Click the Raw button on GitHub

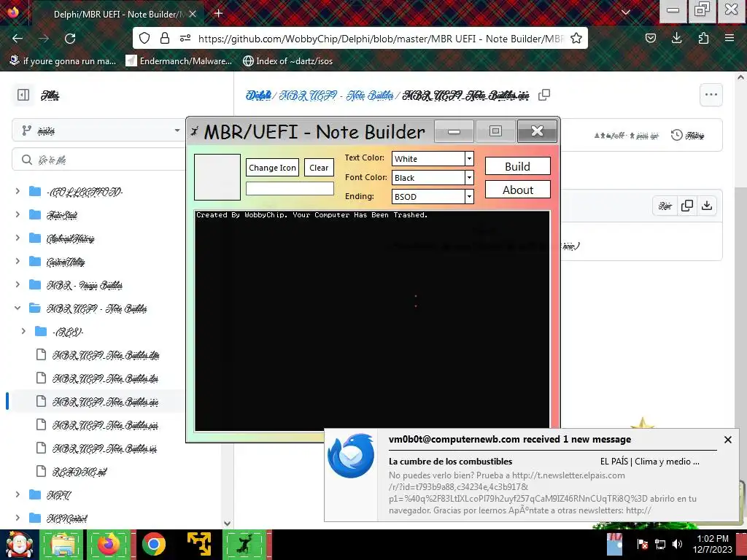tap(665, 206)
